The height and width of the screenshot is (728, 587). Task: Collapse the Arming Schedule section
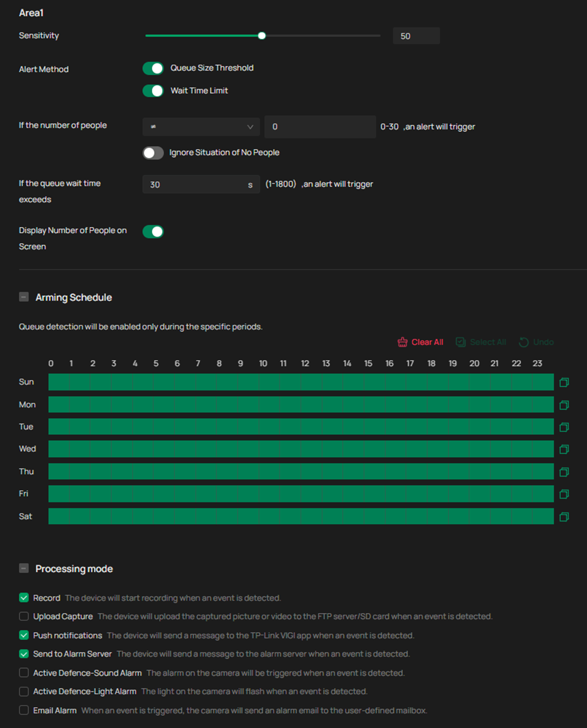24,297
